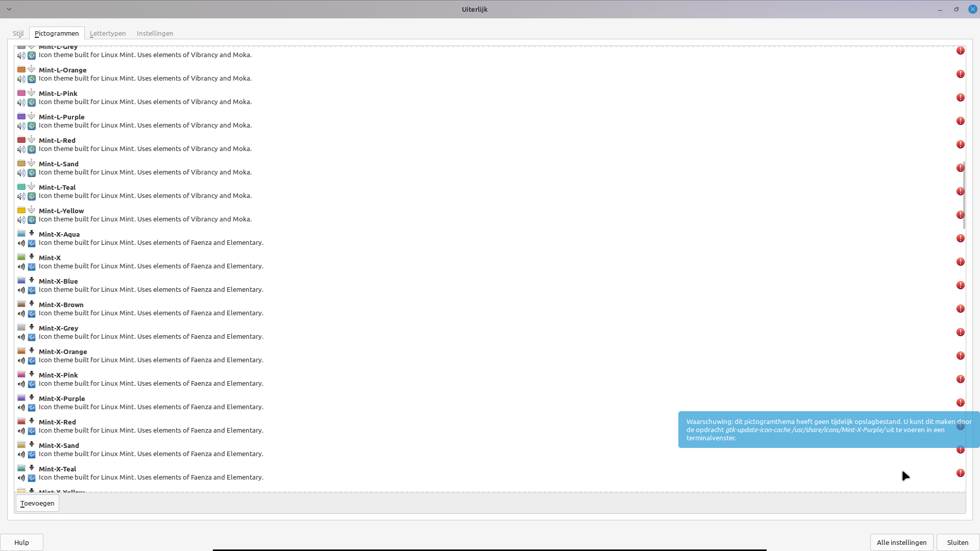The image size is (980, 551).
Task: Click the teal folder preview of Mint-L-Teal
Action: point(21,187)
